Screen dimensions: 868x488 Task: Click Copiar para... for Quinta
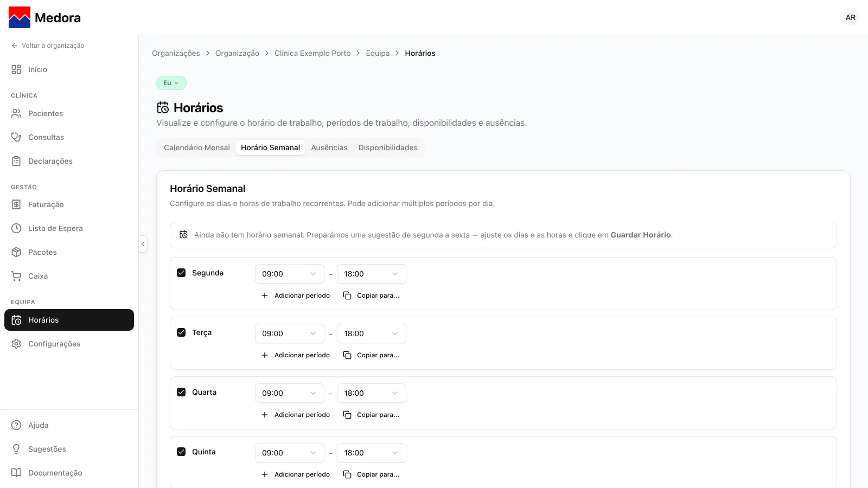point(372,474)
